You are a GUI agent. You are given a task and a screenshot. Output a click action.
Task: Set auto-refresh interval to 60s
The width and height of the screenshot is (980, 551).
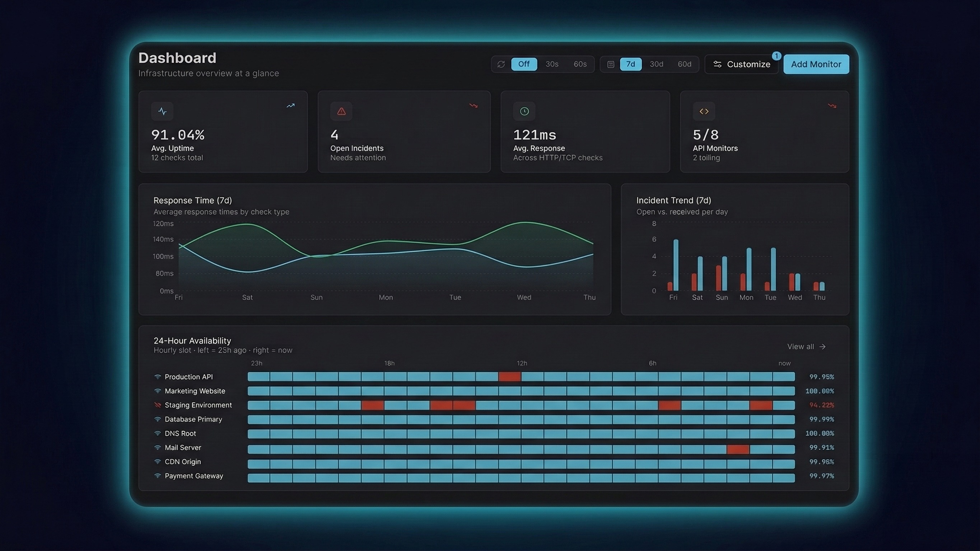coord(580,64)
